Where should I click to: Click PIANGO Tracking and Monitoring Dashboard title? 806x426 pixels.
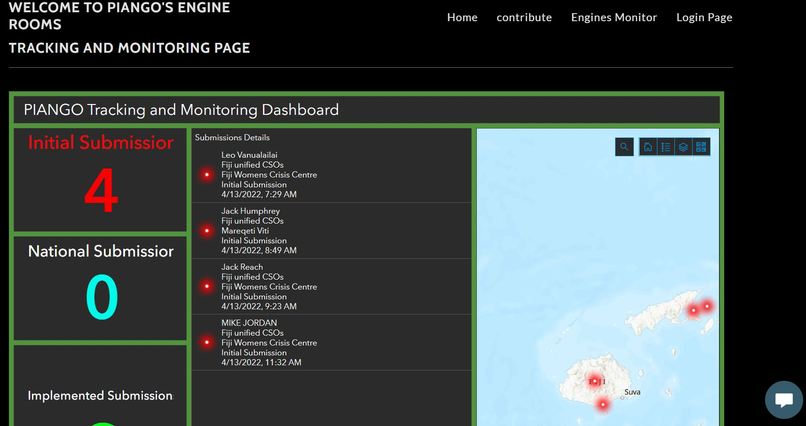click(x=181, y=110)
